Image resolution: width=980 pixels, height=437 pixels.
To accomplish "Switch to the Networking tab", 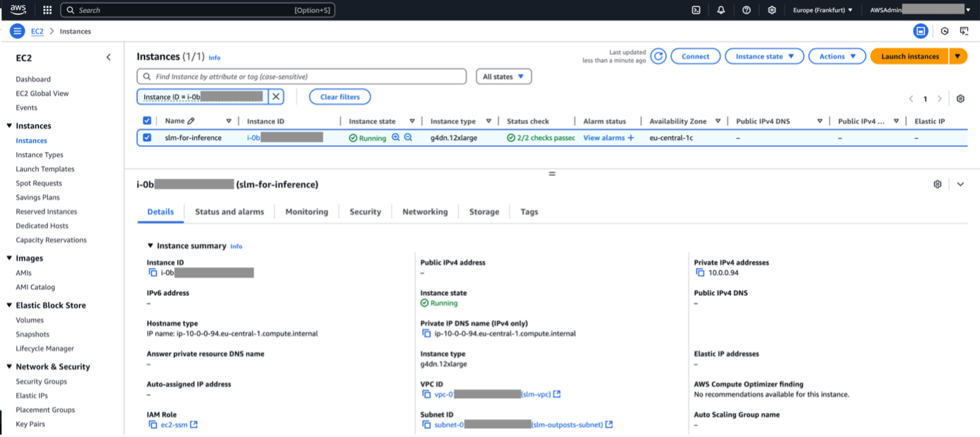I will (x=425, y=212).
